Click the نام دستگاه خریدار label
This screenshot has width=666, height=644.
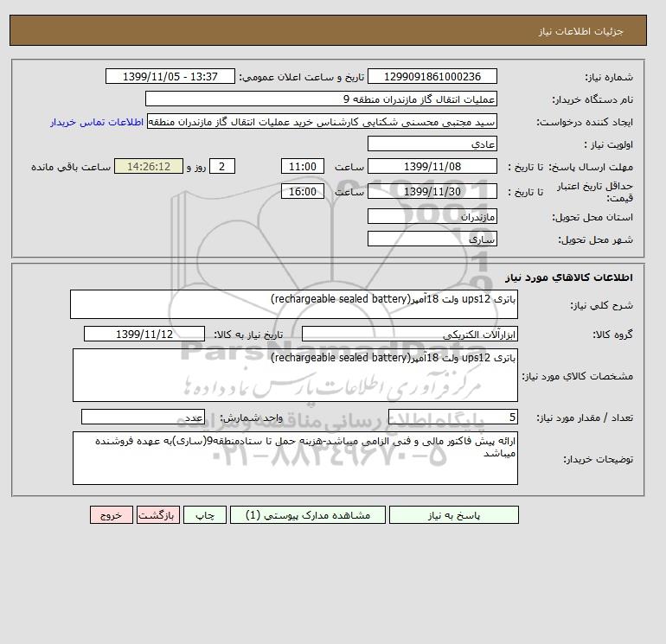tap(592, 99)
